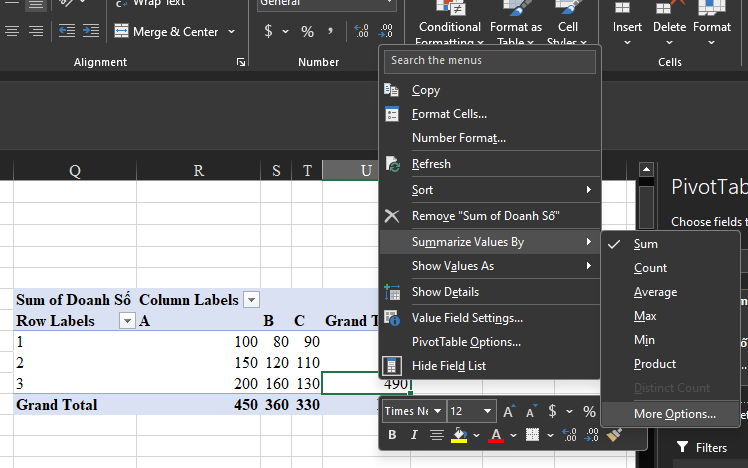Image resolution: width=748 pixels, height=468 pixels.
Task: Click ribbon Increase Decimal
Action: click(x=361, y=31)
